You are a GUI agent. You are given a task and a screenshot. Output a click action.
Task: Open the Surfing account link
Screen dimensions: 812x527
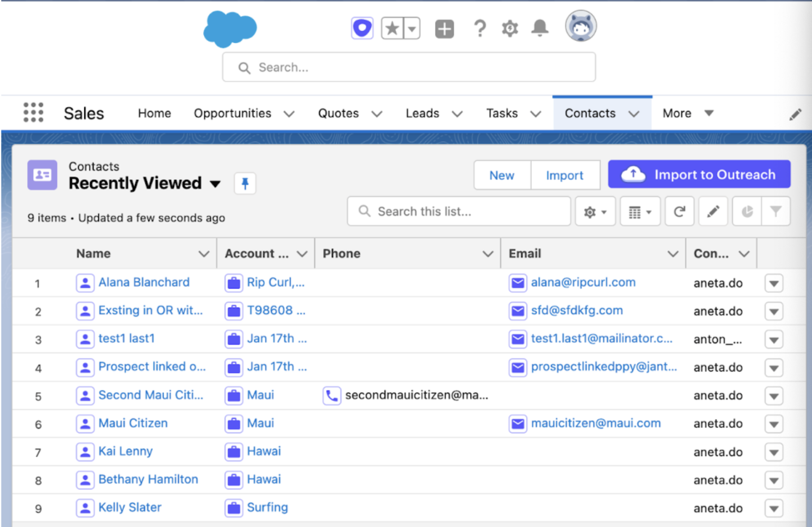(267, 507)
